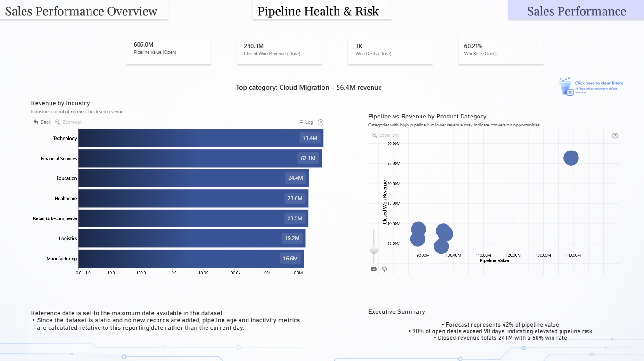
Task: Open the help icon on the Revenue by Industry chart
Action: [x=321, y=122]
